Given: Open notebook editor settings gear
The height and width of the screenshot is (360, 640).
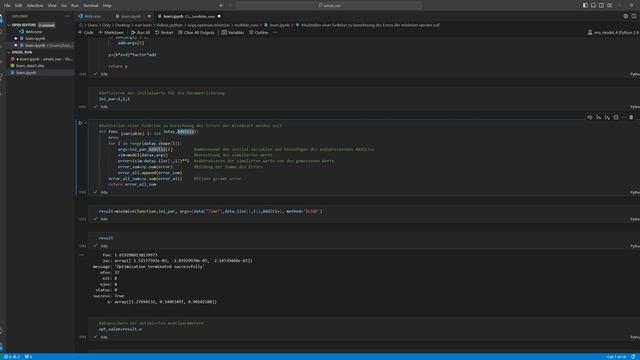Looking at the screenshot, I should click(x=626, y=16).
